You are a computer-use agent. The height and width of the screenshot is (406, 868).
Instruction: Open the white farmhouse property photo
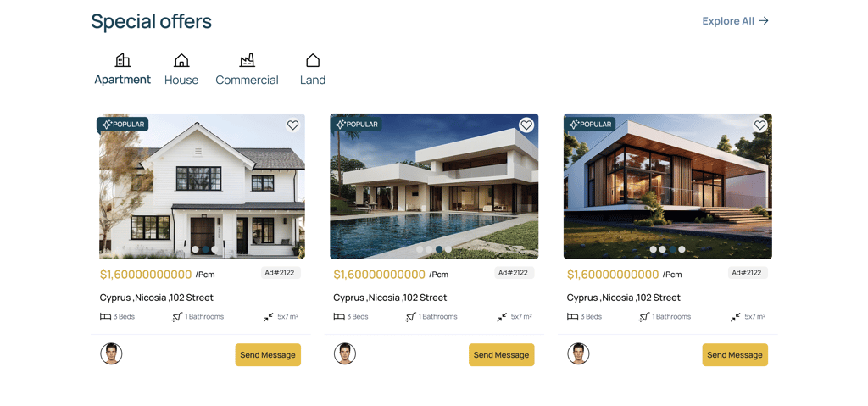click(x=202, y=186)
